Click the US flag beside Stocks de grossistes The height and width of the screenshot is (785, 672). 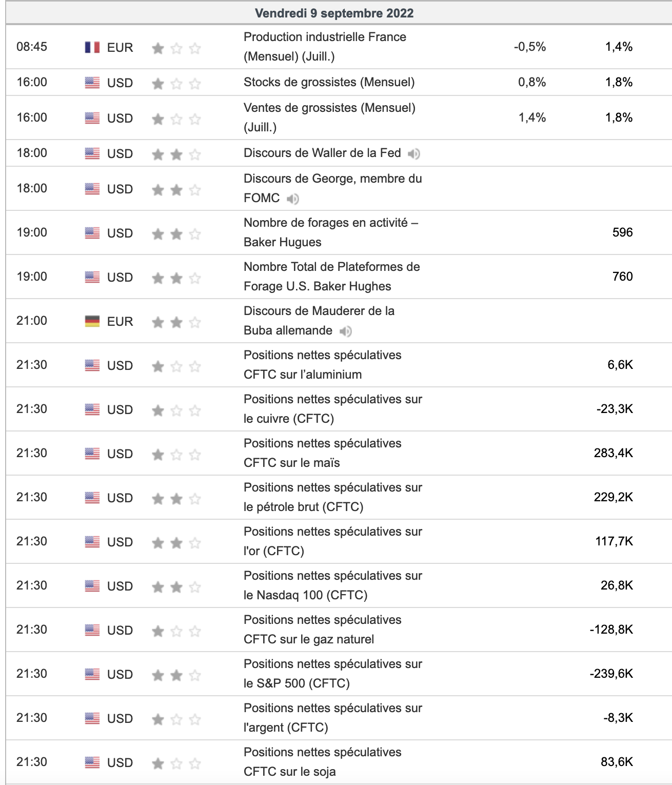tap(92, 83)
